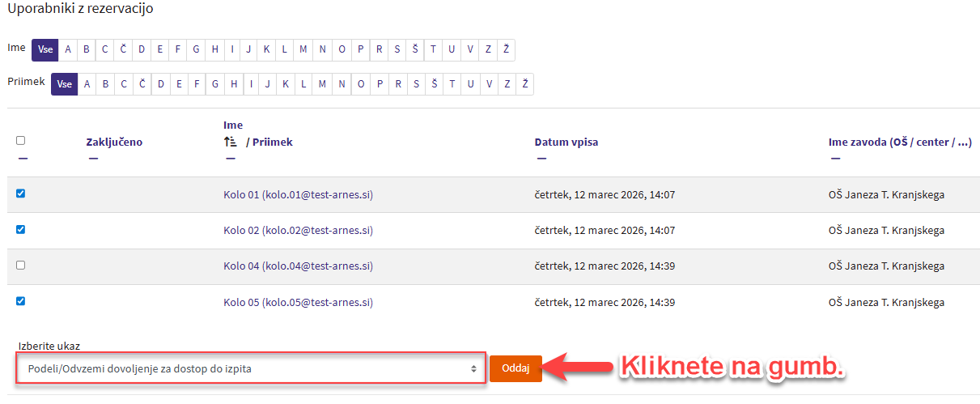Click the ascending sort icon beside Ime

coord(230,142)
